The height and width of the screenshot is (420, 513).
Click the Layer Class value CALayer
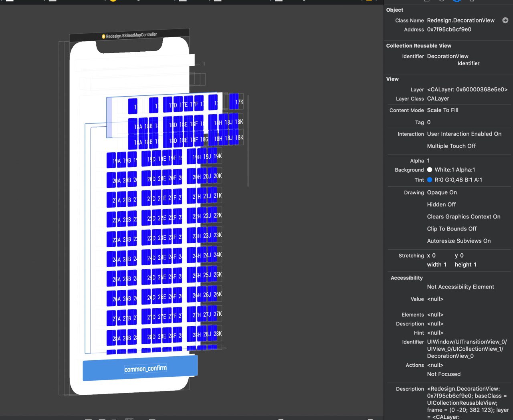coord(438,99)
